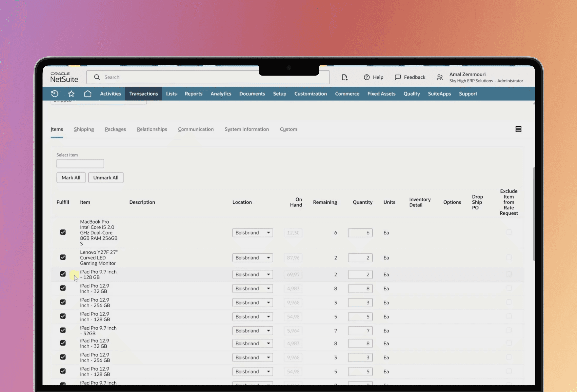Click the Select Item input field
Screen dimensions: 577x392
[x=80, y=164]
